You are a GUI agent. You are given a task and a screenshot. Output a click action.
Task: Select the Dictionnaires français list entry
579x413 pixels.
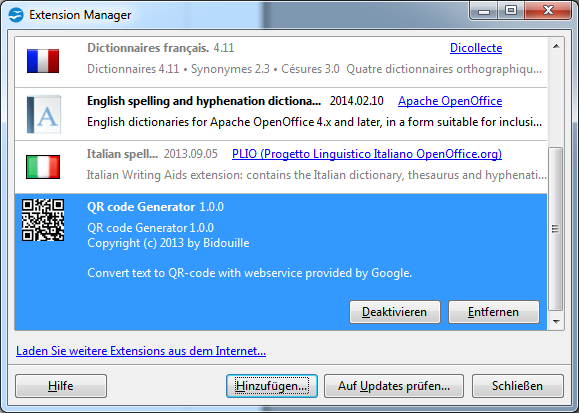[281, 61]
